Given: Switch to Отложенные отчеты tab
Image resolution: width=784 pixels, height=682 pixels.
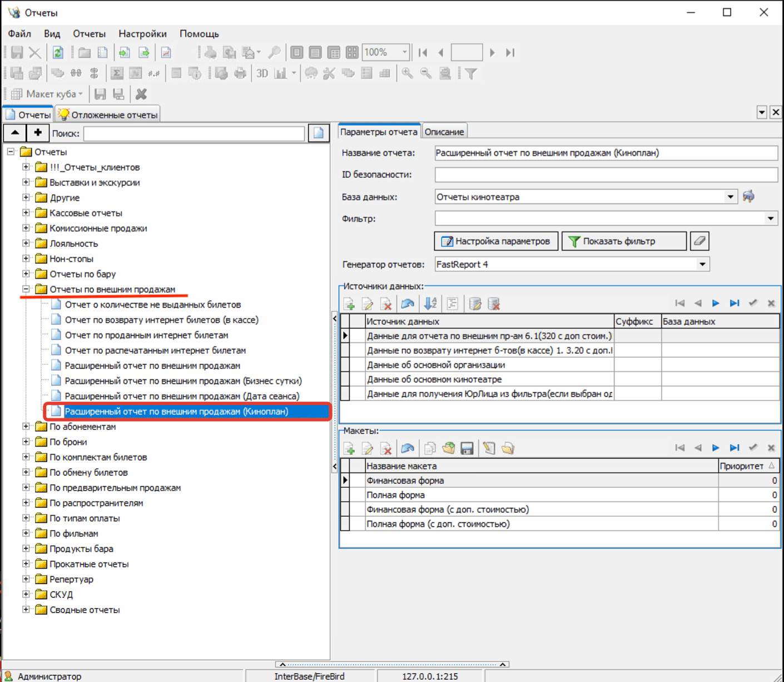Looking at the screenshot, I should (108, 115).
